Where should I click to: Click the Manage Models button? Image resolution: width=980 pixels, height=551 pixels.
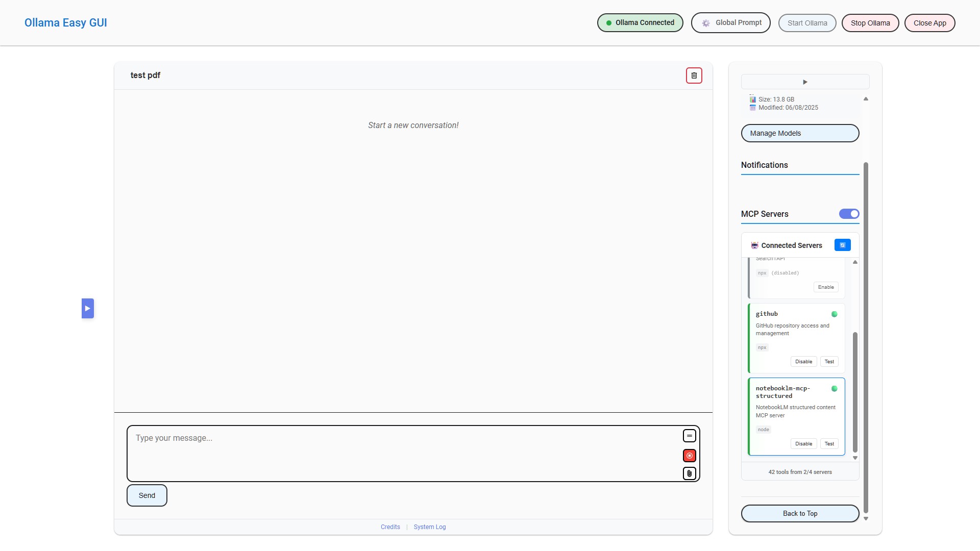799,133
